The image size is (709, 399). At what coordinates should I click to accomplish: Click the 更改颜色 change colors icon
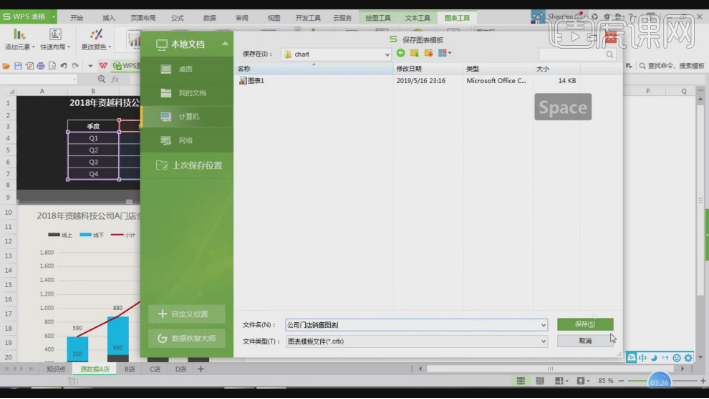tap(96, 34)
